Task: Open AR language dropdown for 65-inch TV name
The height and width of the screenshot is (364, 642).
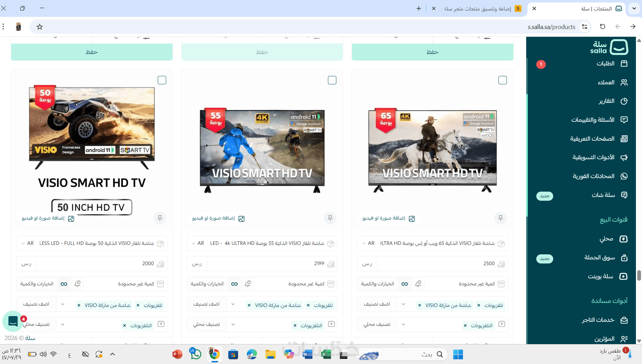Action: pyautogui.click(x=368, y=243)
